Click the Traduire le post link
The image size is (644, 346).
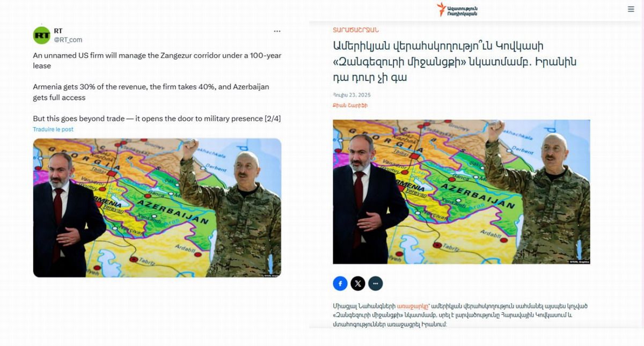click(53, 129)
